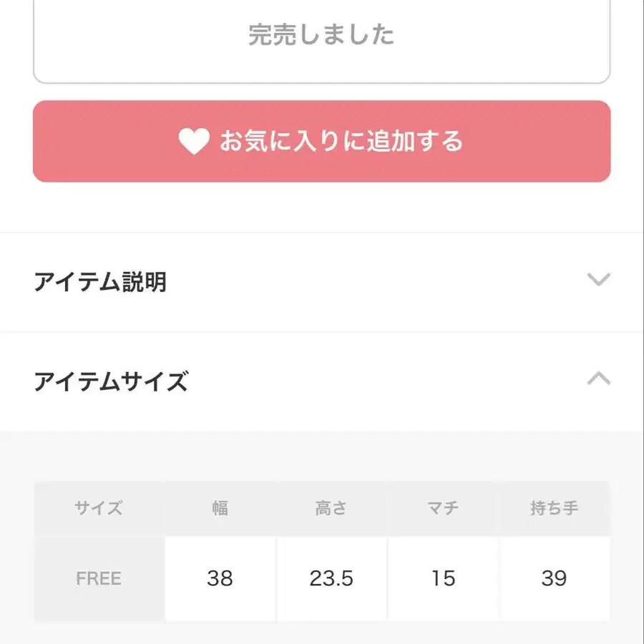This screenshot has height=644, width=644.
Task: Collapse the アイテムサイズ chevron arrow
Action: tap(598, 379)
